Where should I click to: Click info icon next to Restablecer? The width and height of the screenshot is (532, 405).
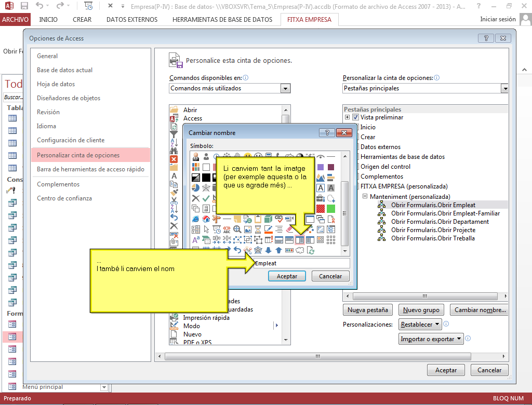click(446, 324)
